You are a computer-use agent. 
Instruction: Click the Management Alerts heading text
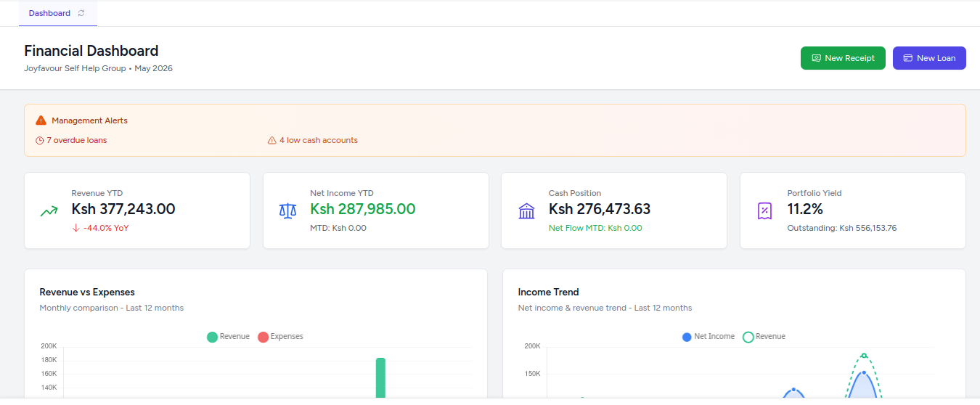coord(89,120)
